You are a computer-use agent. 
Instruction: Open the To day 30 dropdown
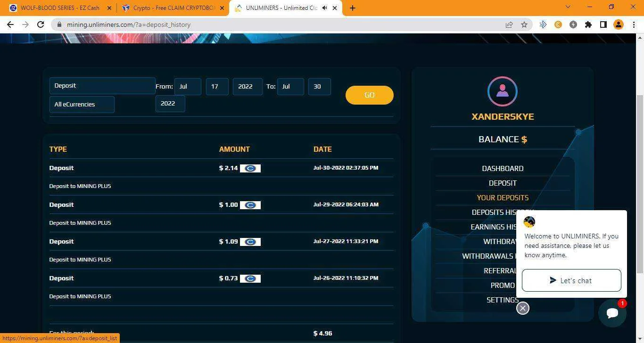[x=320, y=87]
